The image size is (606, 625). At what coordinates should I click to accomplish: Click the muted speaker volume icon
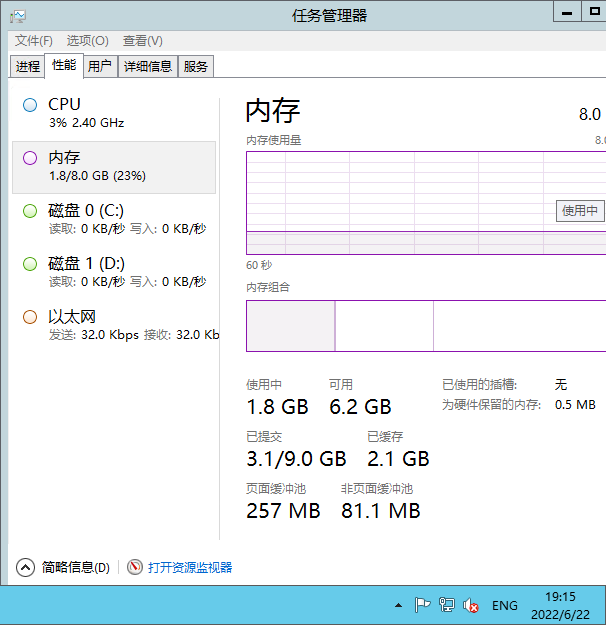470,605
